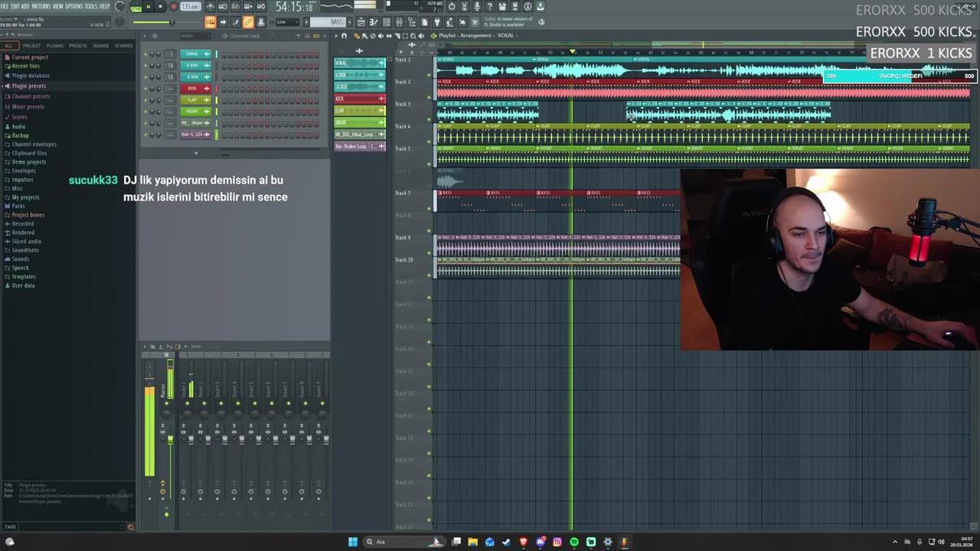Stop playback with the stop button
The image size is (980, 551).
coord(161,7)
